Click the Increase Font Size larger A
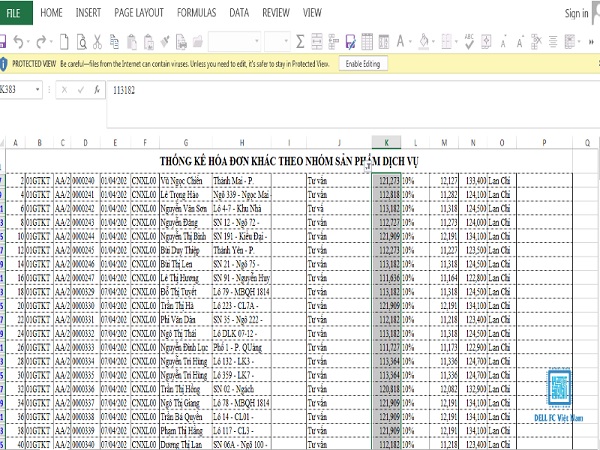The width and height of the screenshot is (600, 450). tap(520, 41)
